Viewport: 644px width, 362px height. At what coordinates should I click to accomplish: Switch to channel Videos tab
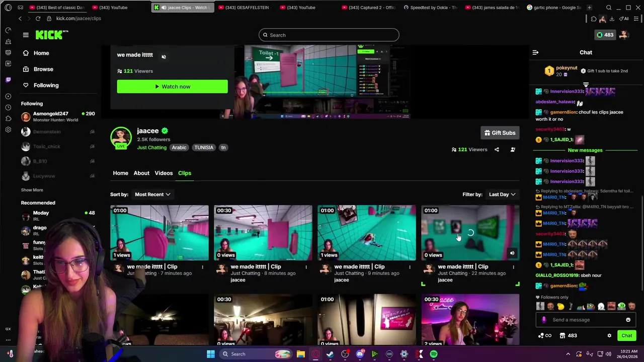point(164,173)
